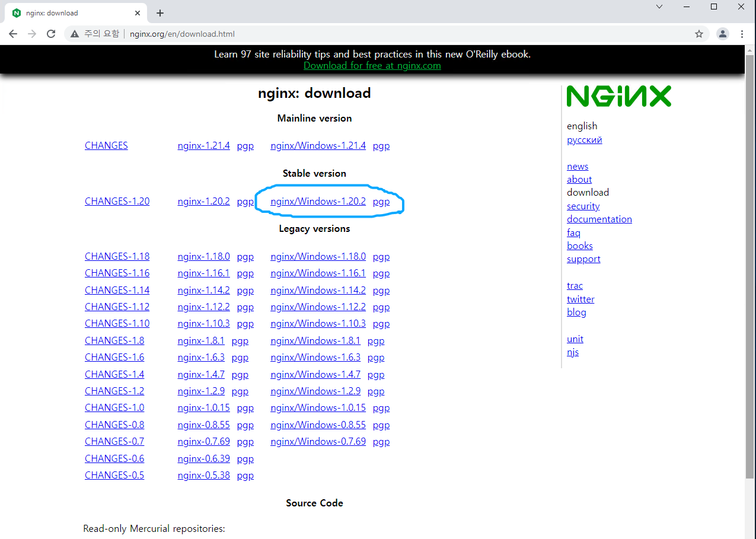Download nginx-1.6.3 source
Viewport: 756px width, 539px height.
201,357
